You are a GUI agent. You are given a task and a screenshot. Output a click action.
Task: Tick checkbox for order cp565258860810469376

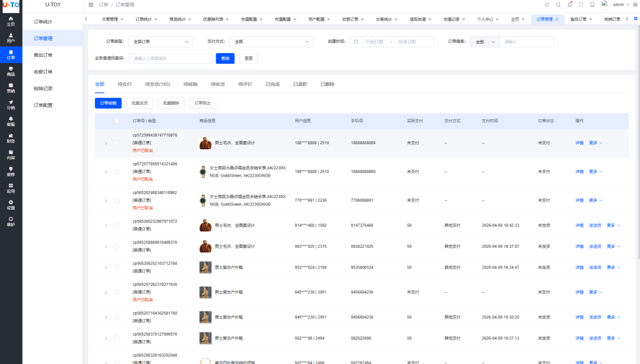coord(117,246)
